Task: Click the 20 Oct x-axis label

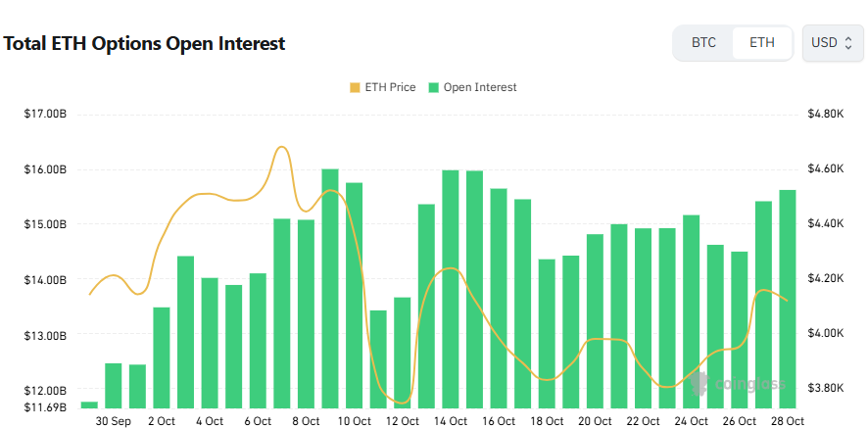Action: click(595, 421)
